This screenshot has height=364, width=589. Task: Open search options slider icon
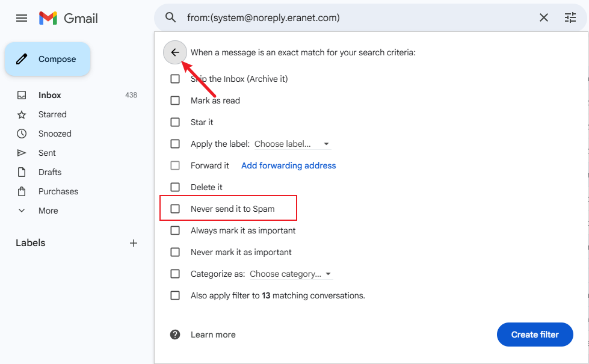(x=570, y=18)
